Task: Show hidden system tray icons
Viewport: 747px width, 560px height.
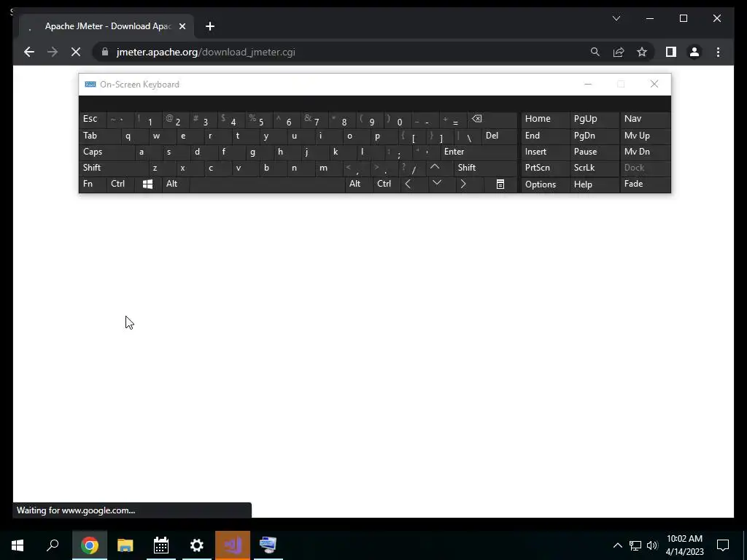Action: [617, 545]
